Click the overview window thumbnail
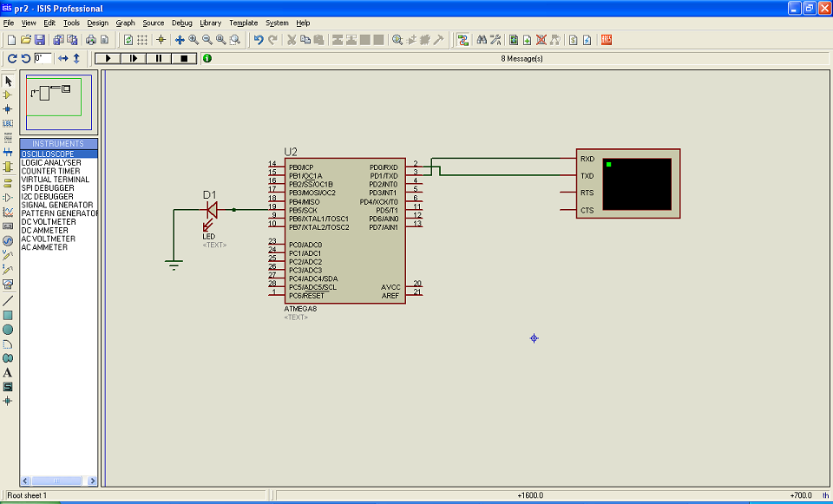This screenshot has height=504, width=833. point(59,102)
